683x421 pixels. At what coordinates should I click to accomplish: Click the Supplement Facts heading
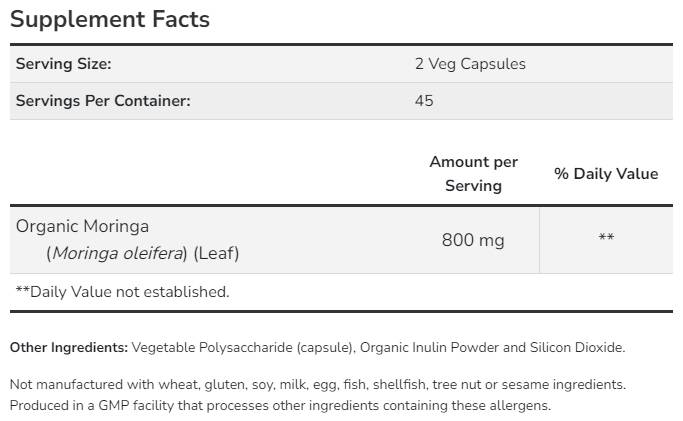(110, 19)
